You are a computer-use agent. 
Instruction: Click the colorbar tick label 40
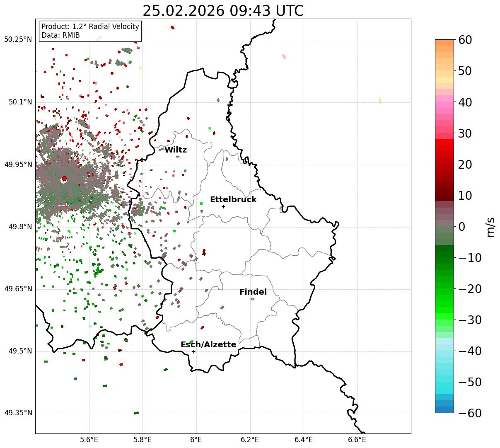(465, 102)
